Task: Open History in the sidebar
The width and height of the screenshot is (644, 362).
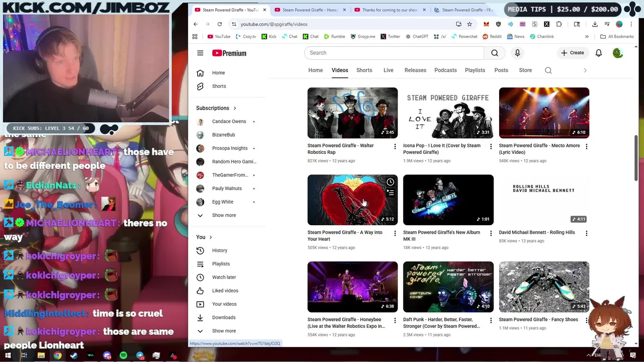Action: click(x=219, y=250)
